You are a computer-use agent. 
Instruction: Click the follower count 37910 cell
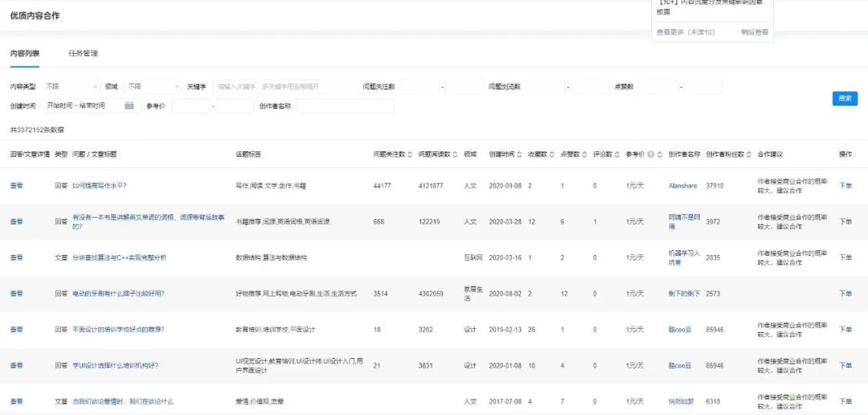click(x=714, y=186)
